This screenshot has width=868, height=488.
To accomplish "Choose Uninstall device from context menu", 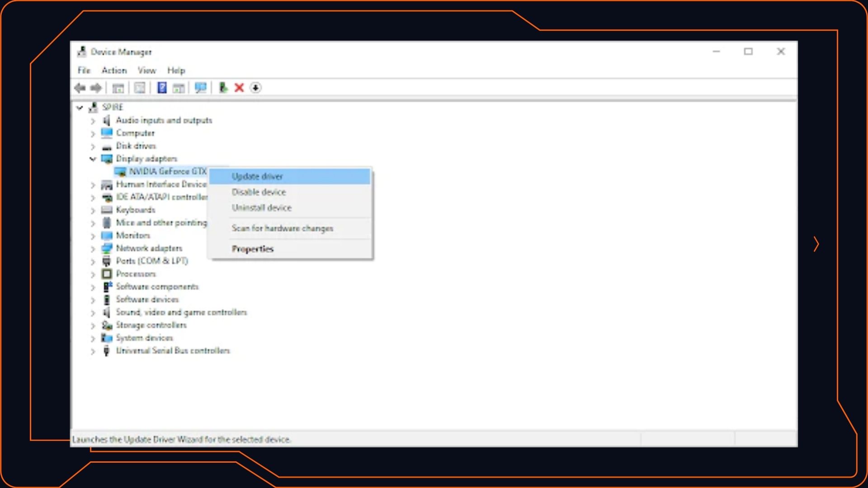I will 290,208.
